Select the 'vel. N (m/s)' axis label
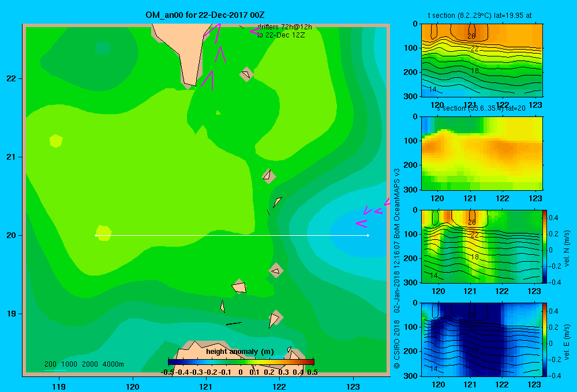This screenshot has height=392, width=577. pyautogui.click(x=567, y=248)
